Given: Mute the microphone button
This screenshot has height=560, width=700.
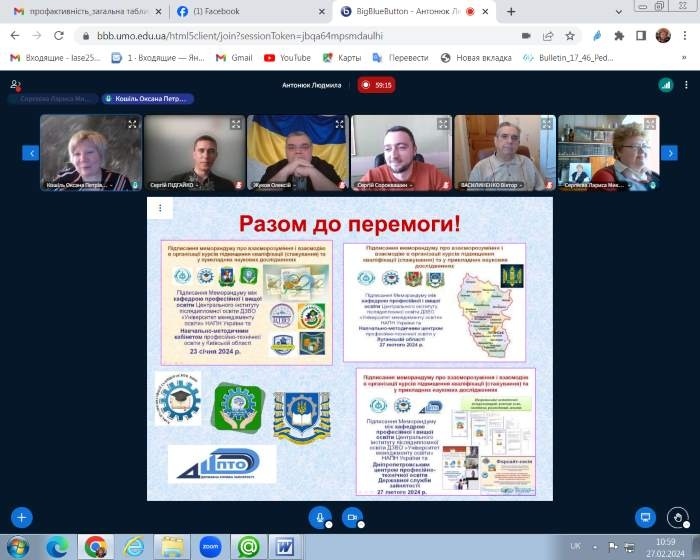Looking at the screenshot, I should [321, 545].
